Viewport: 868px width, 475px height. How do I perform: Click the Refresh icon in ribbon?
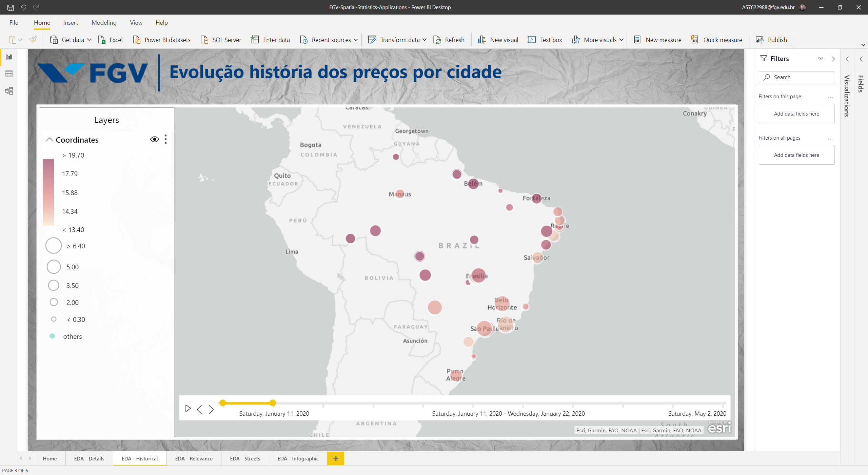coord(437,40)
